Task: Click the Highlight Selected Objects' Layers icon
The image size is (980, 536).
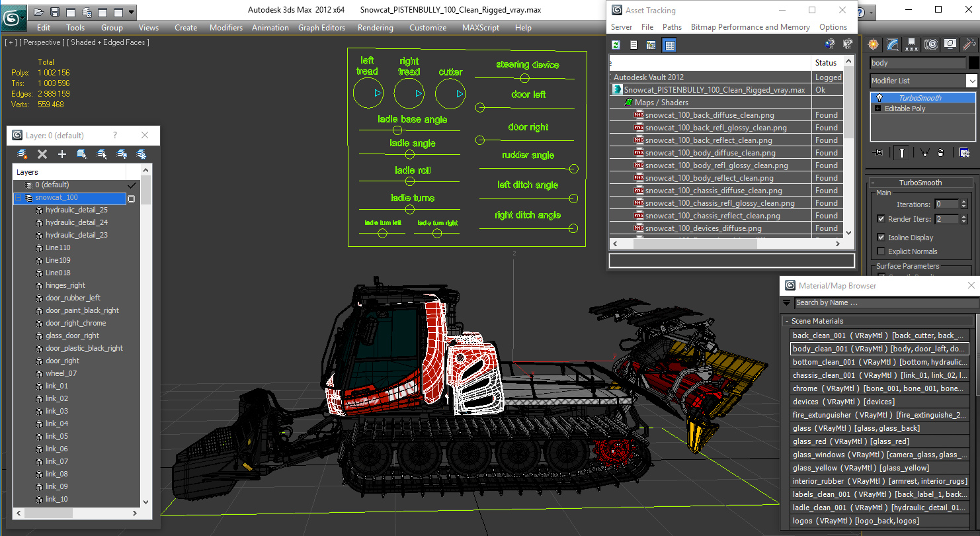Action: 102,154
